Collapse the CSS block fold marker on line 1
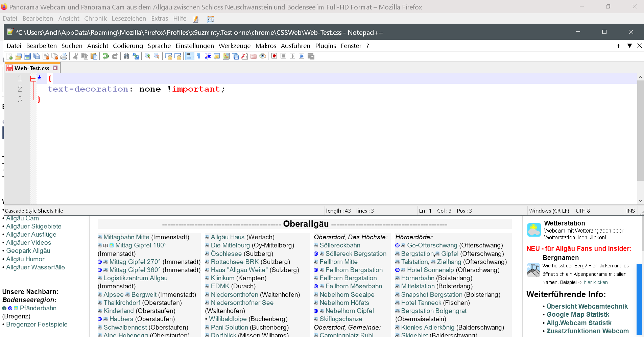Image resolution: width=644 pixels, height=337 pixels. coord(33,79)
